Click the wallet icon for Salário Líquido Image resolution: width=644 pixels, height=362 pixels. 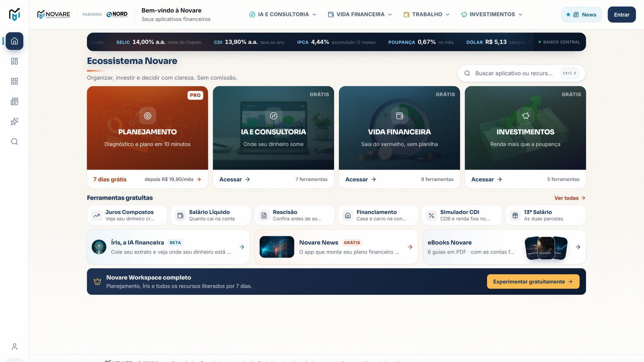pos(180,216)
